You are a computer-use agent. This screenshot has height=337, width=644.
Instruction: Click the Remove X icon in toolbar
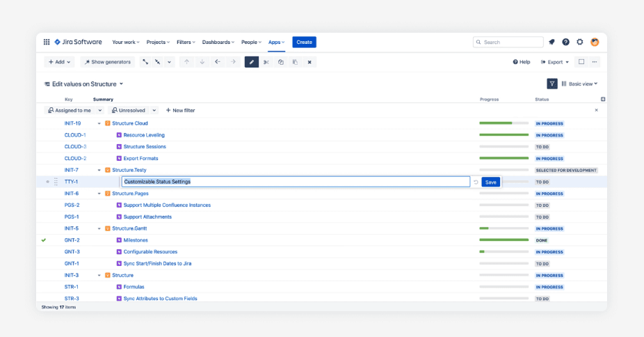point(309,62)
